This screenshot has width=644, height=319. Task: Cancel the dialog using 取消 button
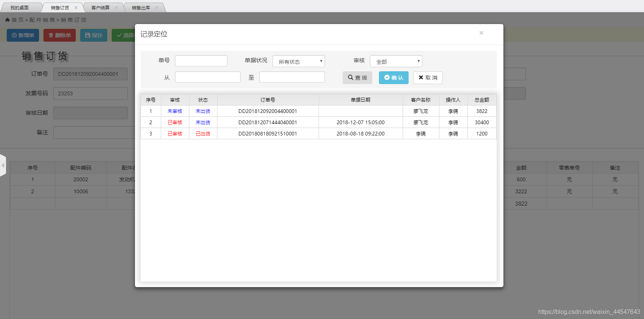coord(428,78)
